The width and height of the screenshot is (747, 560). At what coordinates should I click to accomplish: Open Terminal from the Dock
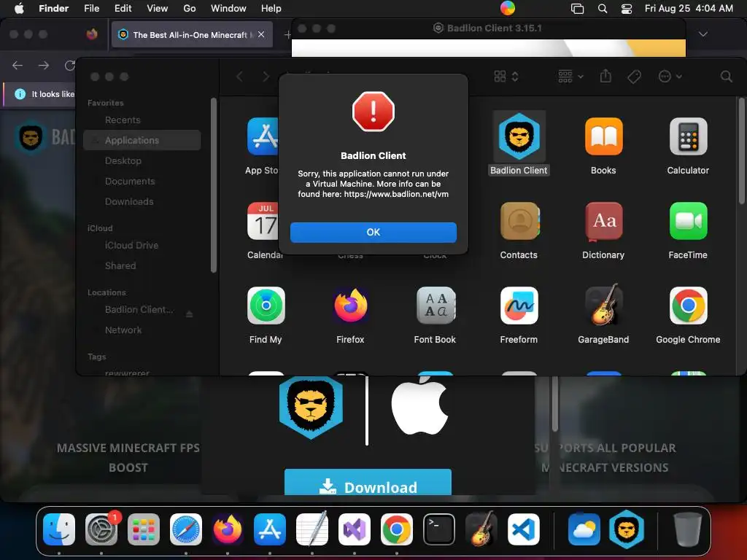(x=438, y=529)
